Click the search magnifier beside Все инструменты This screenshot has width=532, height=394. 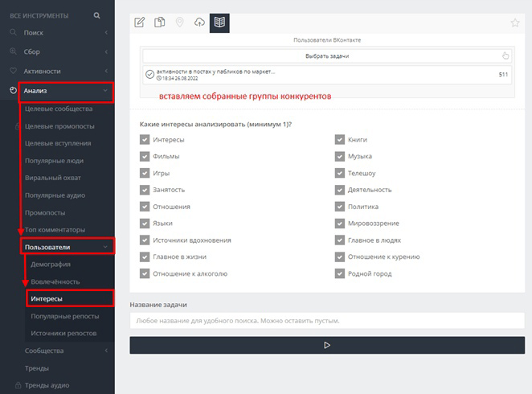pos(96,15)
